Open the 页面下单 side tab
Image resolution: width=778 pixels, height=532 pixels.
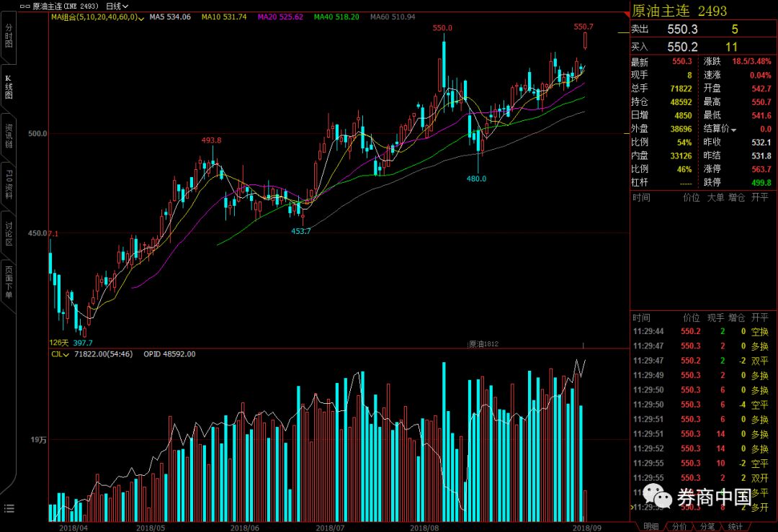tap(9, 282)
